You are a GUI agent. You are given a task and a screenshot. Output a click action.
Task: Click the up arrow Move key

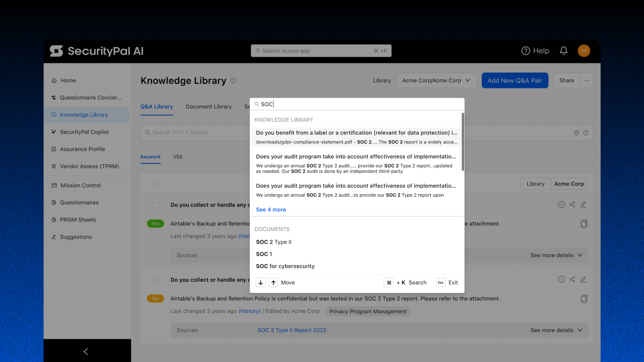[273, 283]
